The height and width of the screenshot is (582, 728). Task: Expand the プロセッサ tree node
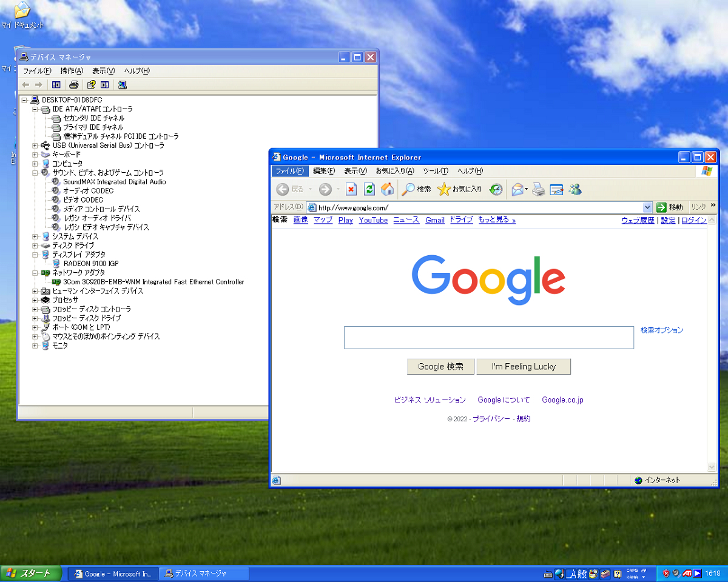click(x=35, y=300)
